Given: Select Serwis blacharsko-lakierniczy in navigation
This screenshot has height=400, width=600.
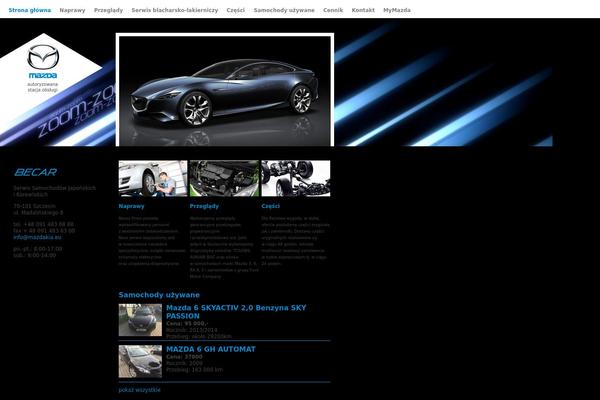Looking at the screenshot, I should (x=175, y=10).
